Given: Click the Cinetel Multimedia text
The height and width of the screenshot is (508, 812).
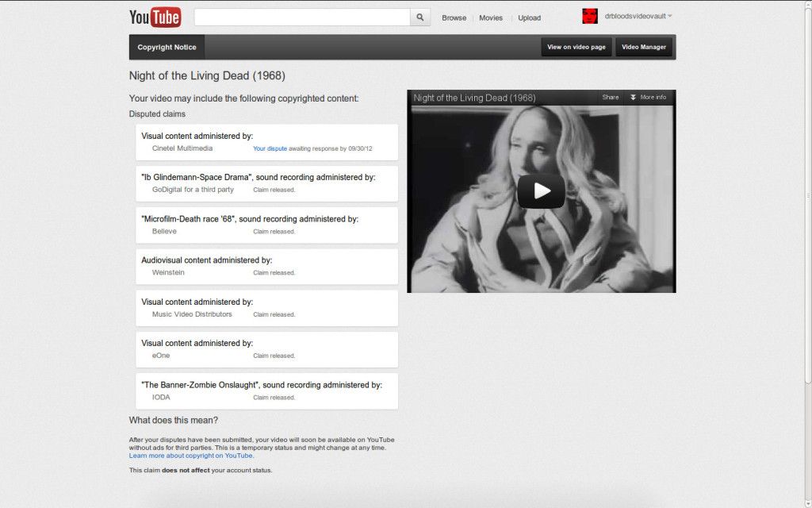Looking at the screenshot, I should [182, 148].
